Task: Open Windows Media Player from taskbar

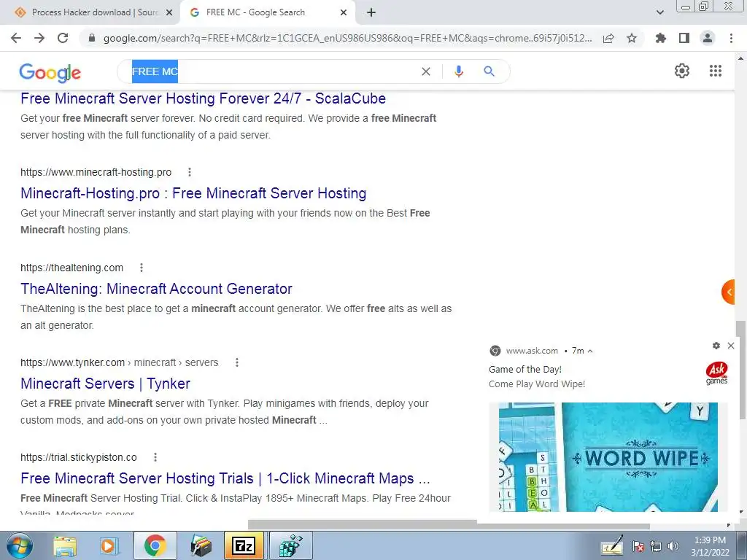Action: [x=109, y=545]
